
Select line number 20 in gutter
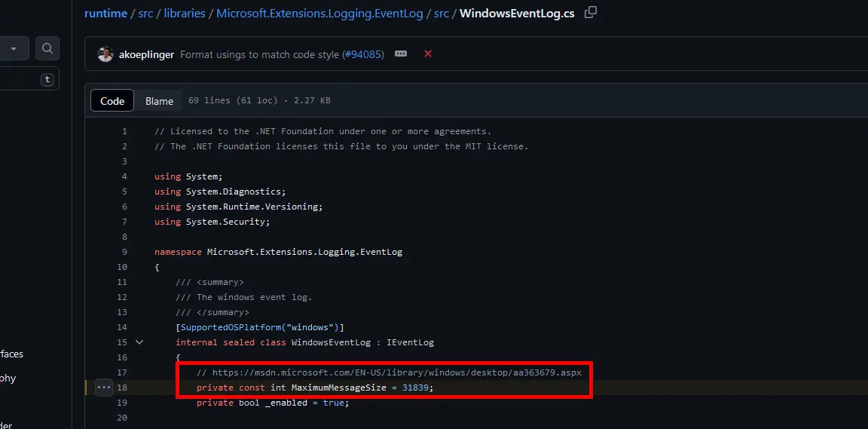[122, 418]
